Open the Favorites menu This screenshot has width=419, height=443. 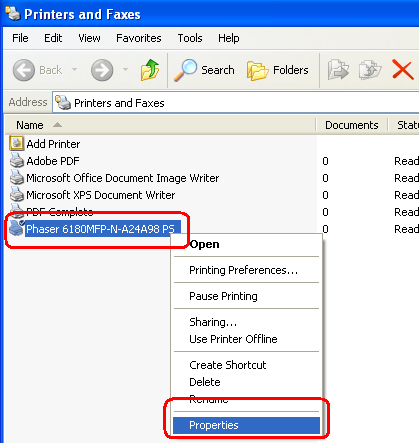tap(139, 38)
